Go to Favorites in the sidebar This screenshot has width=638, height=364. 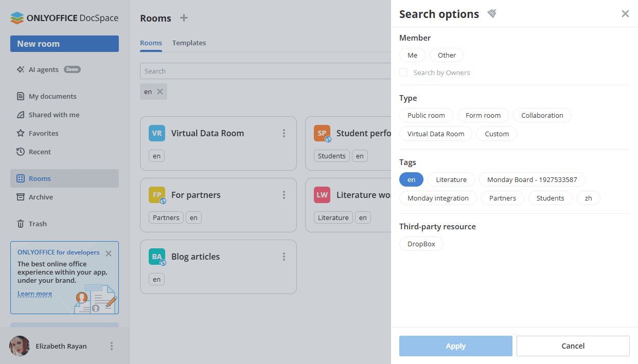pyautogui.click(x=43, y=133)
